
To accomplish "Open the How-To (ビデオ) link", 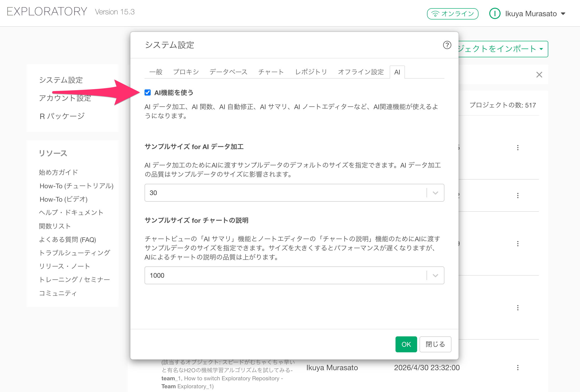I will point(63,199).
